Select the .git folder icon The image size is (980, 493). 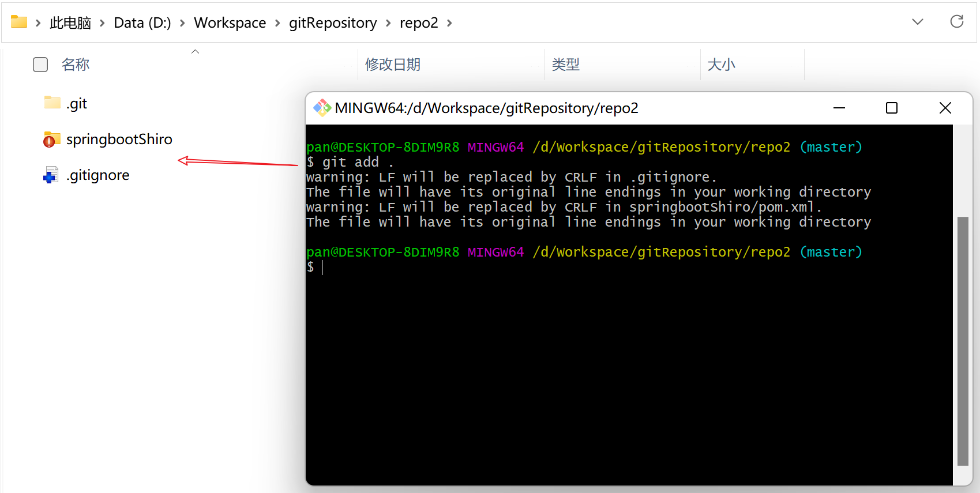(x=52, y=103)
